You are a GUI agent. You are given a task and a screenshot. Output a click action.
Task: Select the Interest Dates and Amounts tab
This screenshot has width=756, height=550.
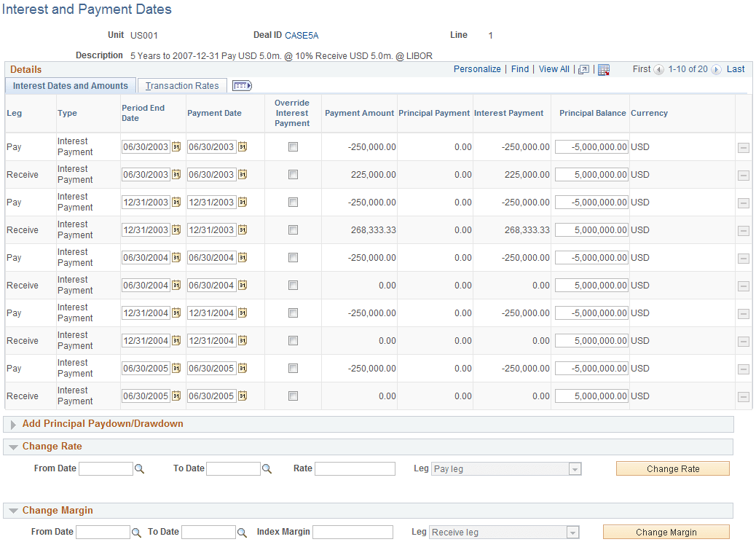(70, 85)
